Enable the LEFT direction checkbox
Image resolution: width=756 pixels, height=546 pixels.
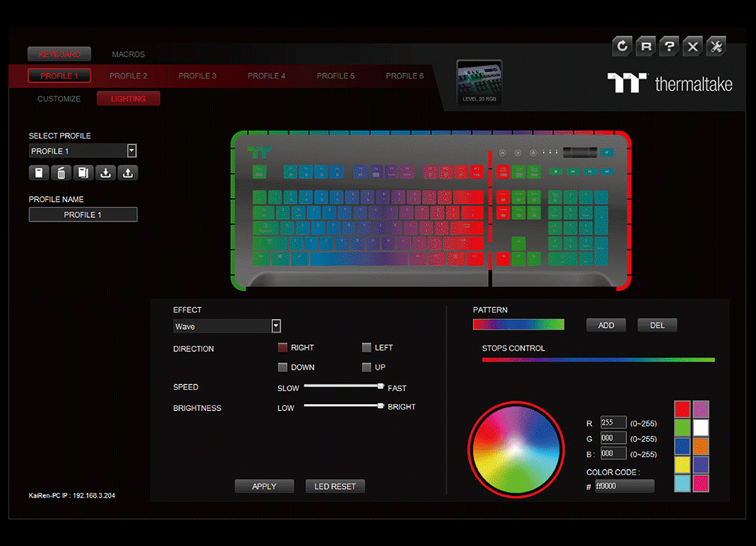pyautogui.click(x=367, y=348)
